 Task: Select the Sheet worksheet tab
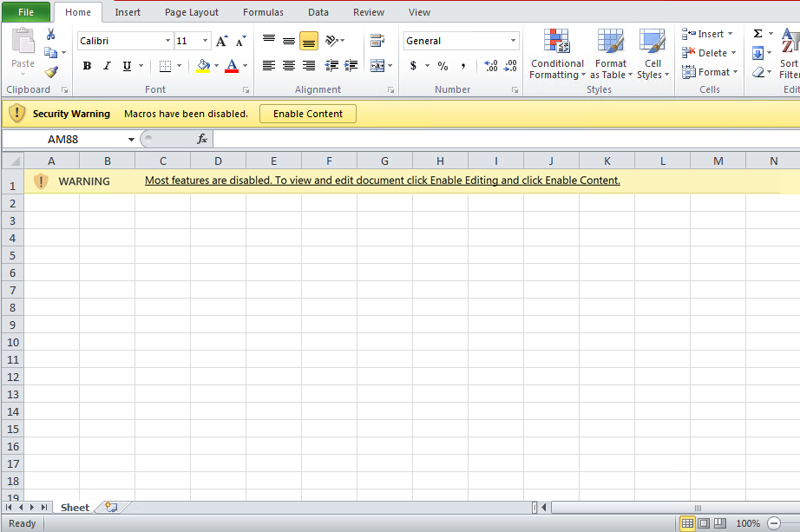click(75, 508)
